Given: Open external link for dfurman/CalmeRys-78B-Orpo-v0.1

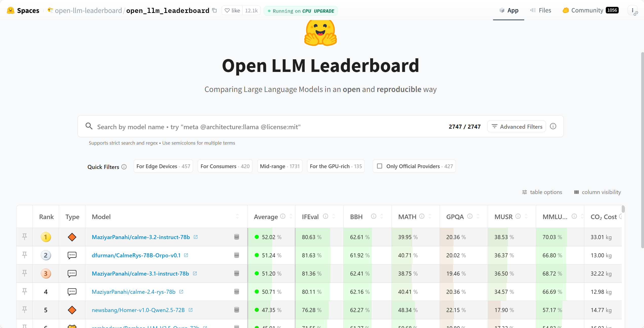Looking at the screenshot, I should point(186,255).
